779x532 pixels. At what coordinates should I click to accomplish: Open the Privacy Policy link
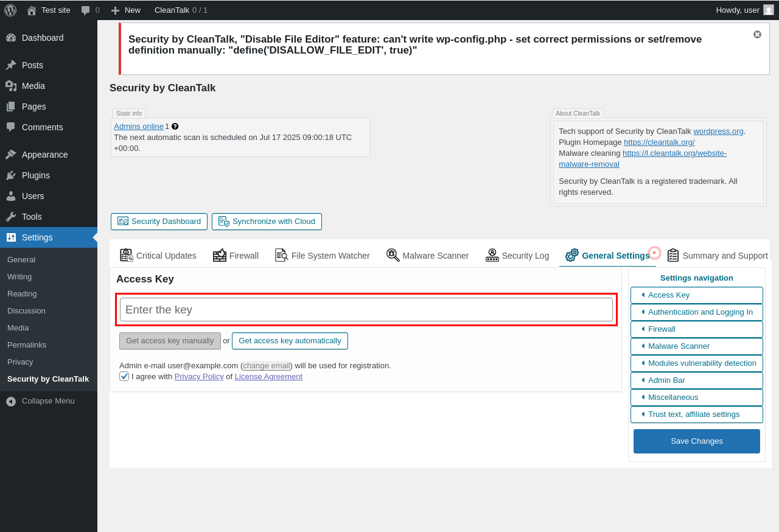coord(199,377)
